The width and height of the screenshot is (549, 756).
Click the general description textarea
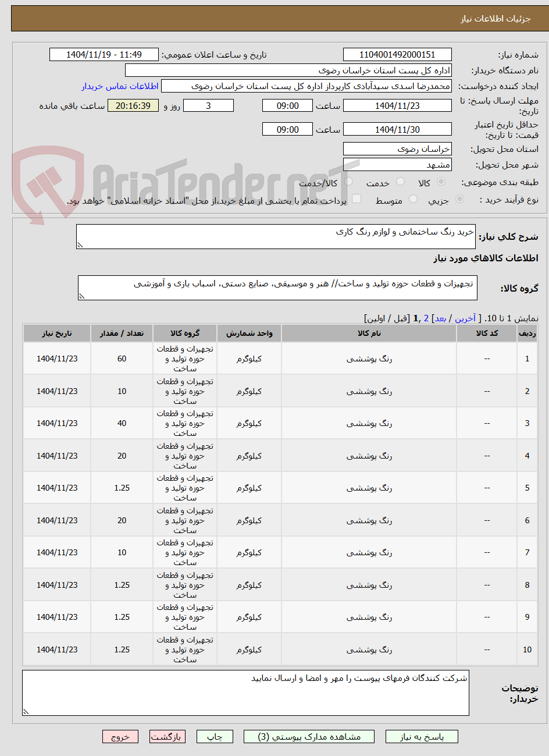tap(276, 237)
